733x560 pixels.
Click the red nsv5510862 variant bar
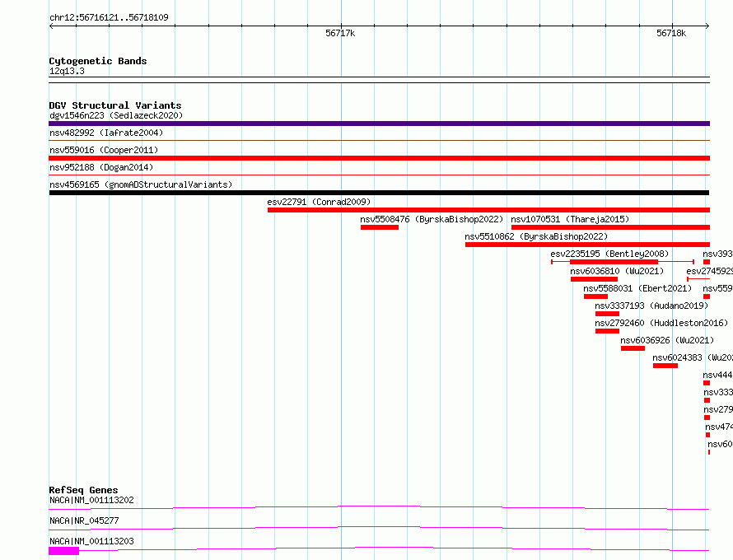click(x=587, y=245)
